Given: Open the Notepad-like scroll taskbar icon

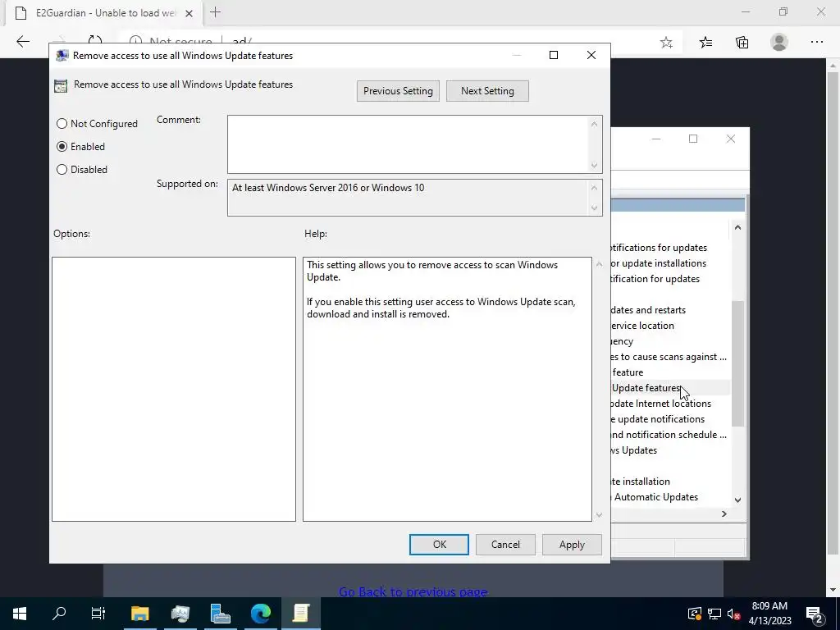Looking at the screenshot, I should click(x=301, y=614).
